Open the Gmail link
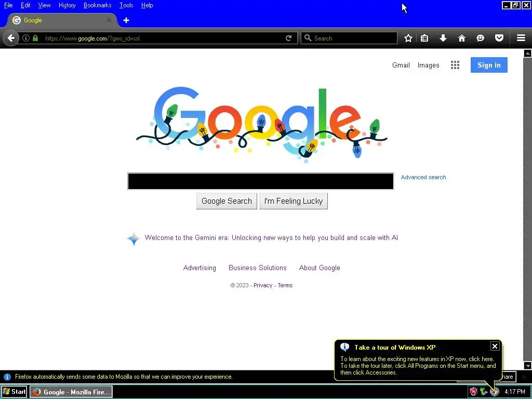 click(401, 65)
